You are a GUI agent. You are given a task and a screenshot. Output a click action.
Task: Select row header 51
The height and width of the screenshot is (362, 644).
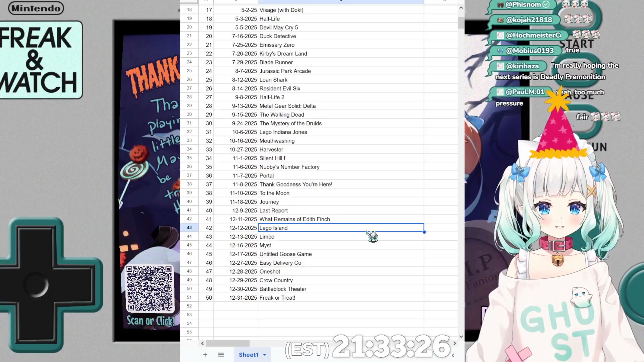(189, 297)
